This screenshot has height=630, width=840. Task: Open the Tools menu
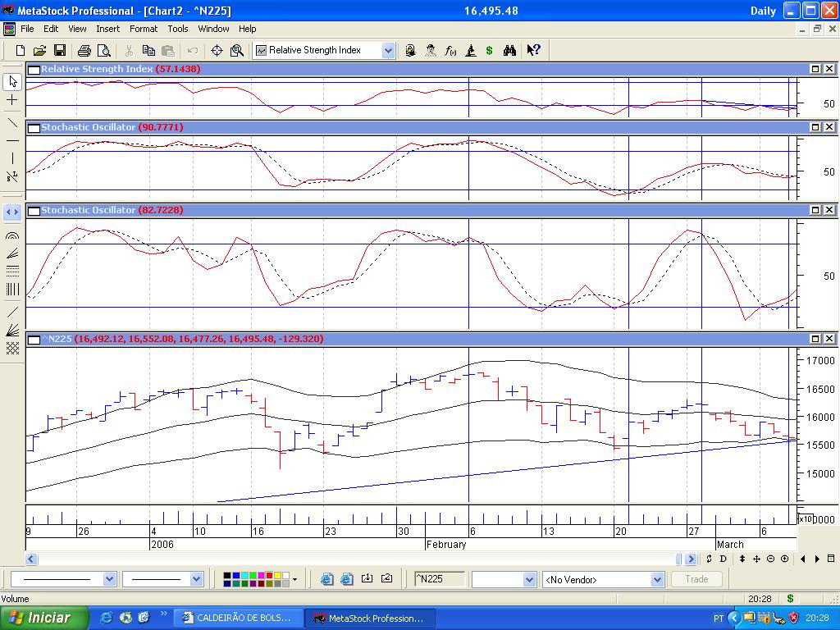click(x=178, y=29)
